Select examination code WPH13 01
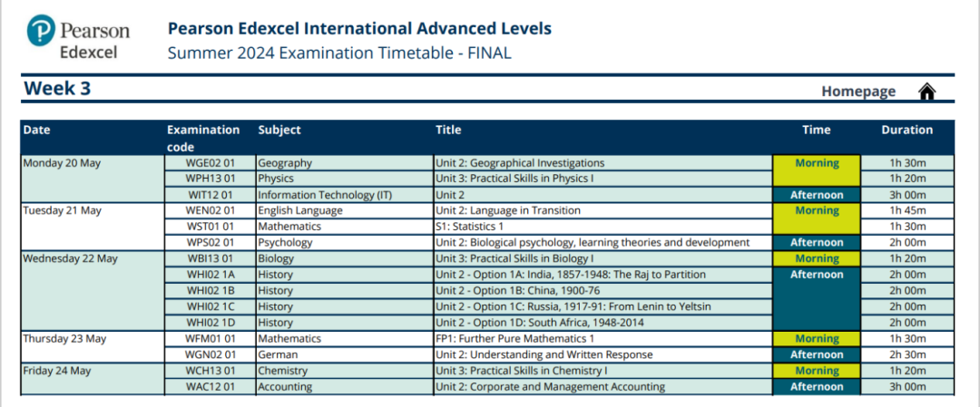The width and height of the screenshot is (980, 407). [211, 179]
